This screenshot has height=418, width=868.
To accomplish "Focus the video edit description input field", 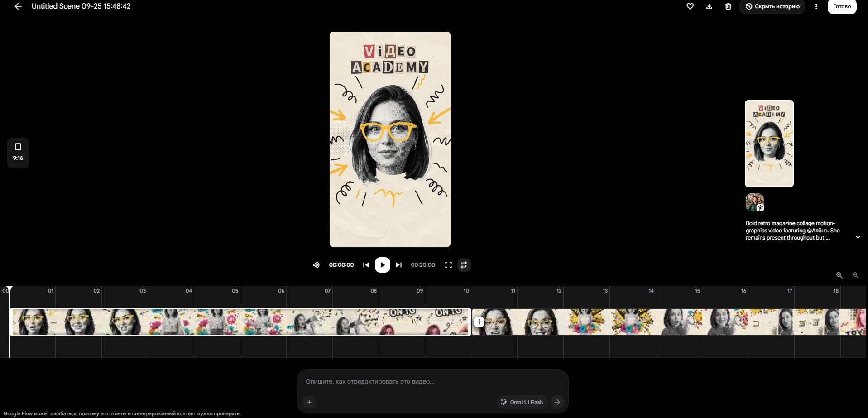I will pos(432,381).
